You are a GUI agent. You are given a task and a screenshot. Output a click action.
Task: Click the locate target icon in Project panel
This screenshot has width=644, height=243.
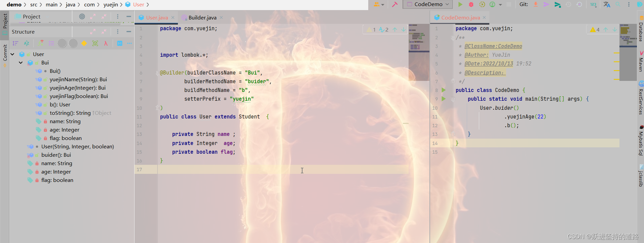point(82,16)
